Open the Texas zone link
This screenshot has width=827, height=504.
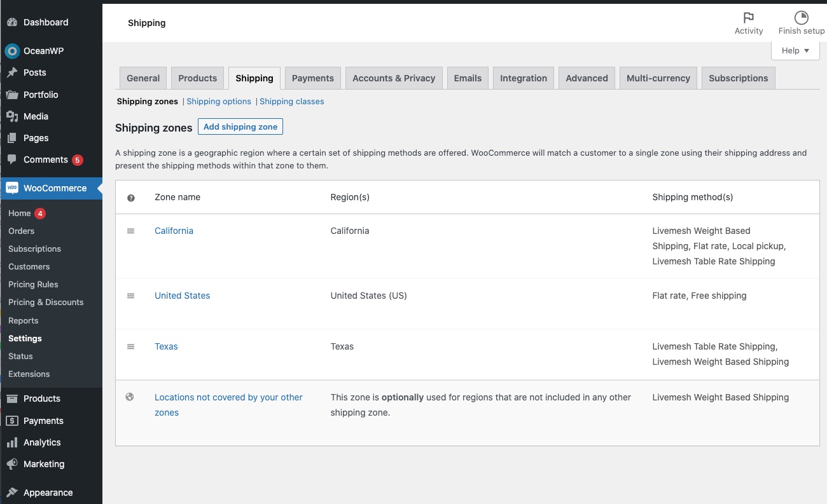click(166, 346)
